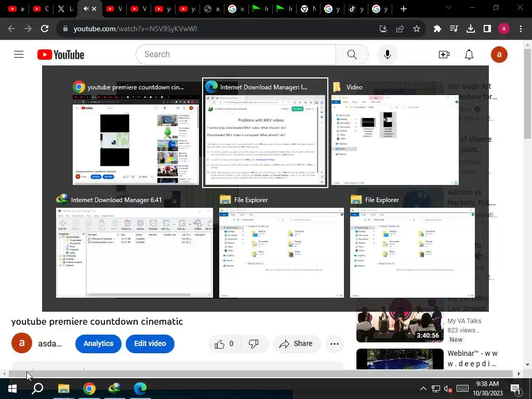Viewport: 532px width, 399px height.
Task: Open the tab search chevron
Action: (448, 7)
